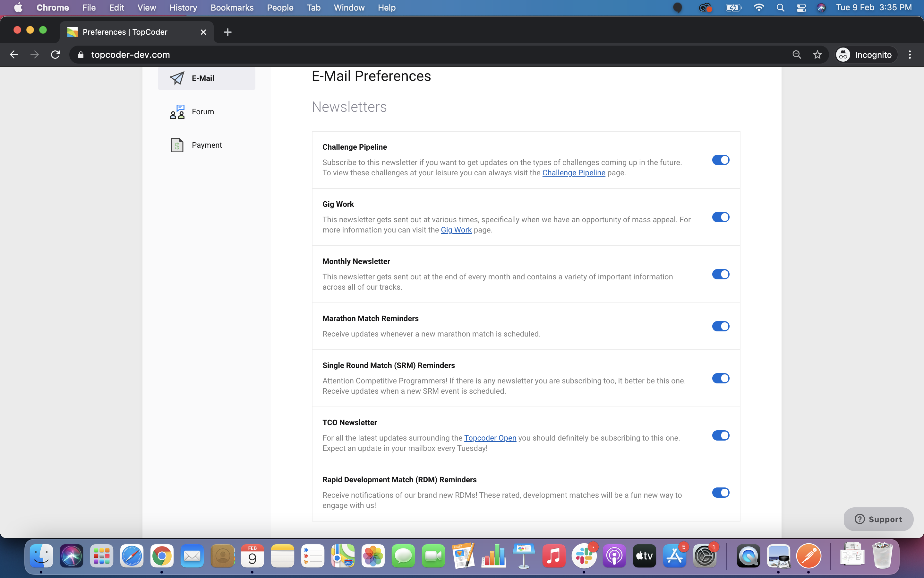Viewport: 924px width, 578px height.
Task: Toggle Challenge Pipeline newsletter subscription
Action: tap(721, 160)
